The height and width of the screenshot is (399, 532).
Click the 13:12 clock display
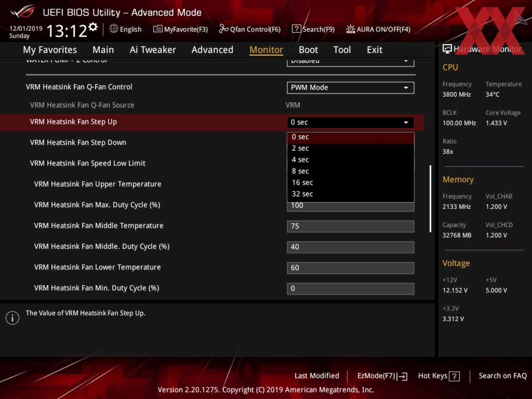pos(66,31)
